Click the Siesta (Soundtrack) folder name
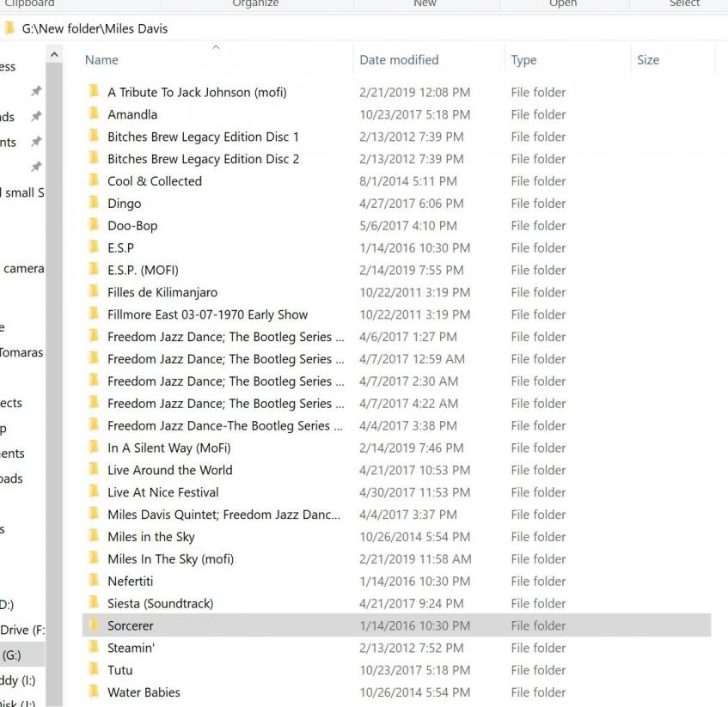 point(160,603)
